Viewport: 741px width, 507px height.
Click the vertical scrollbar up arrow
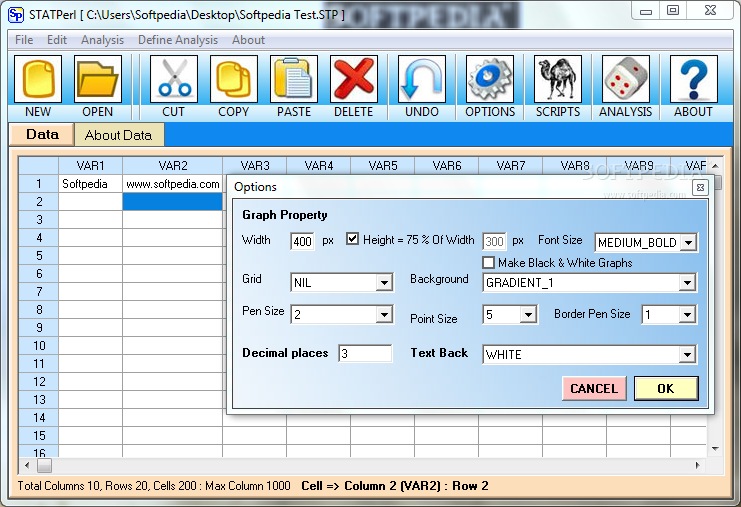pos(715,166)
